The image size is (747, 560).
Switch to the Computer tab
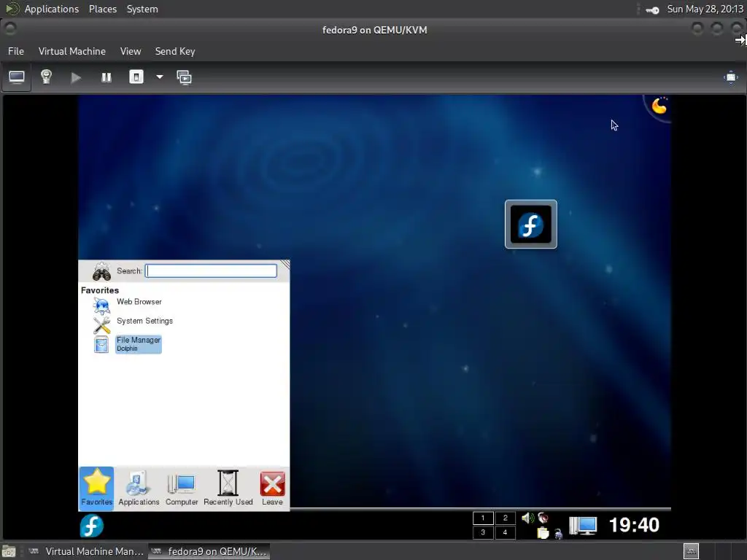click(182, 488)
